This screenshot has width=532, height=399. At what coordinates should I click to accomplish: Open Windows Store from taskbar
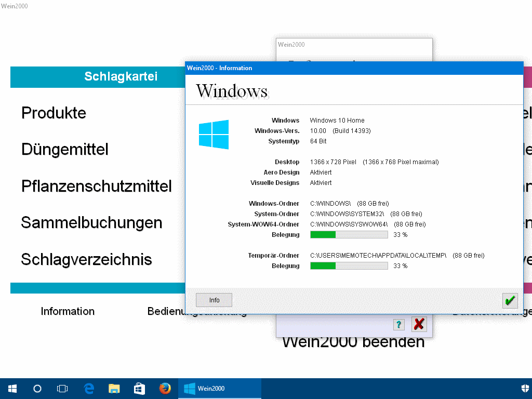(x=139, y=388)
